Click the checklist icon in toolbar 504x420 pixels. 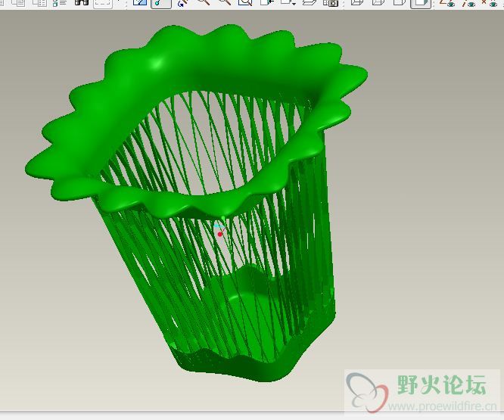pyautogui.click(x=60, y=2)
